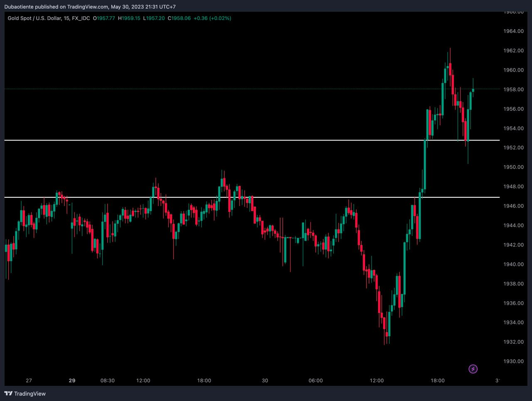This screenshot has width=532, height=401.
Task: Select the upper white horizontal line
Action: tap(208, 140)
